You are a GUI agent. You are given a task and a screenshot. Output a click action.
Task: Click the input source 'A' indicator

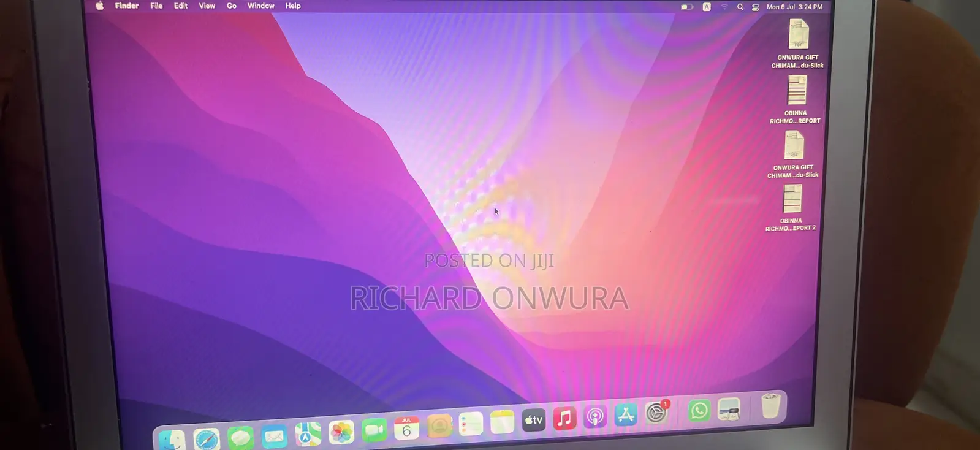click(x=707, y=7)
